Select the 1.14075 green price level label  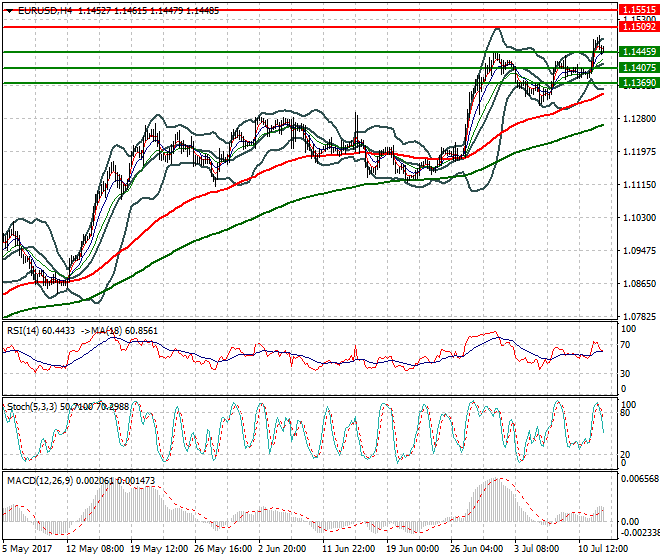[639, 68]
